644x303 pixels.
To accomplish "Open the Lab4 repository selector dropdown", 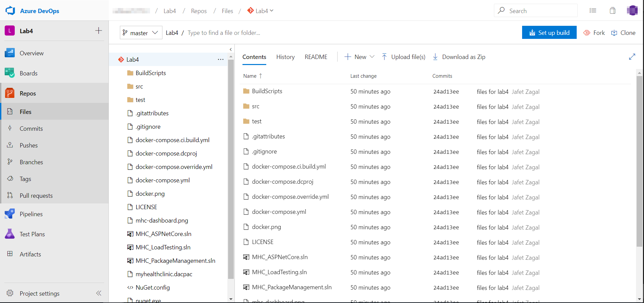I will tap(260, 11).
